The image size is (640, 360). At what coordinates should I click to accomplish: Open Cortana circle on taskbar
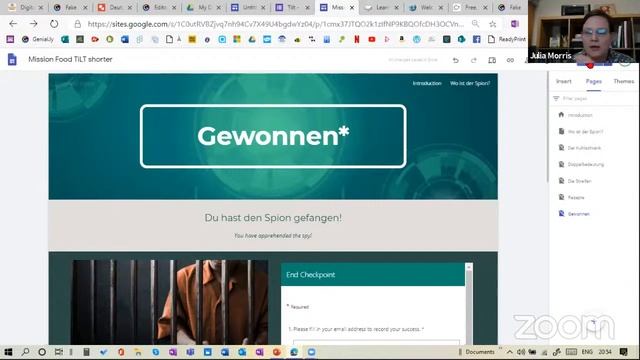pos(42,352)
